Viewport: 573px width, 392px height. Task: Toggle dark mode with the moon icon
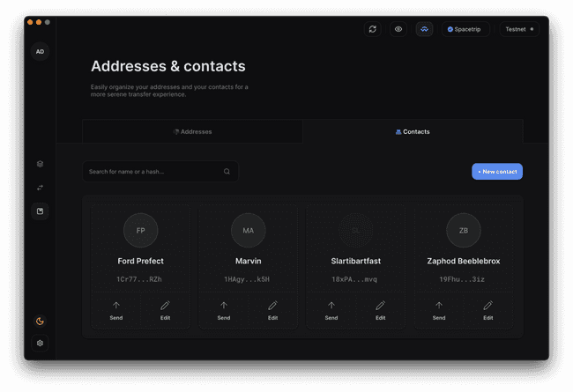[40, 321]
